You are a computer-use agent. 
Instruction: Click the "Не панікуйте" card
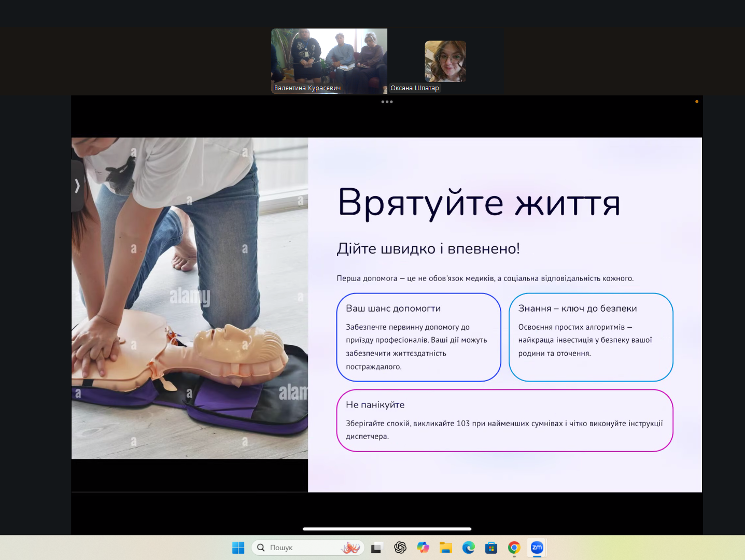504,420
